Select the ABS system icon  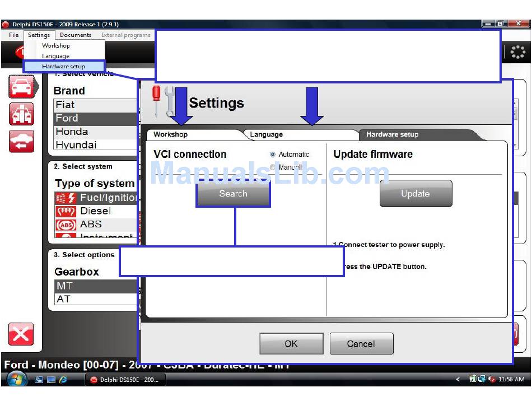tap(65, 225)
